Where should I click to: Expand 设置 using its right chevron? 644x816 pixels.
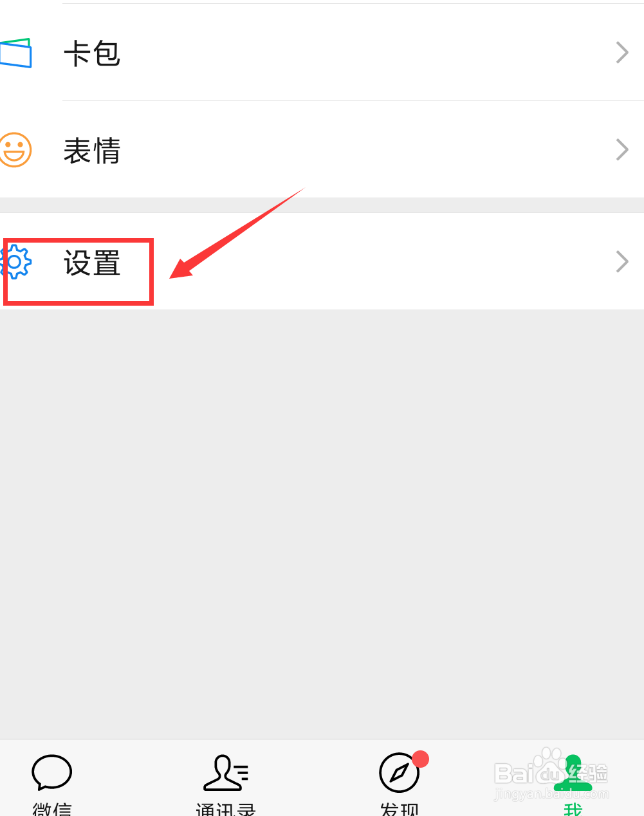click(622, 262)
